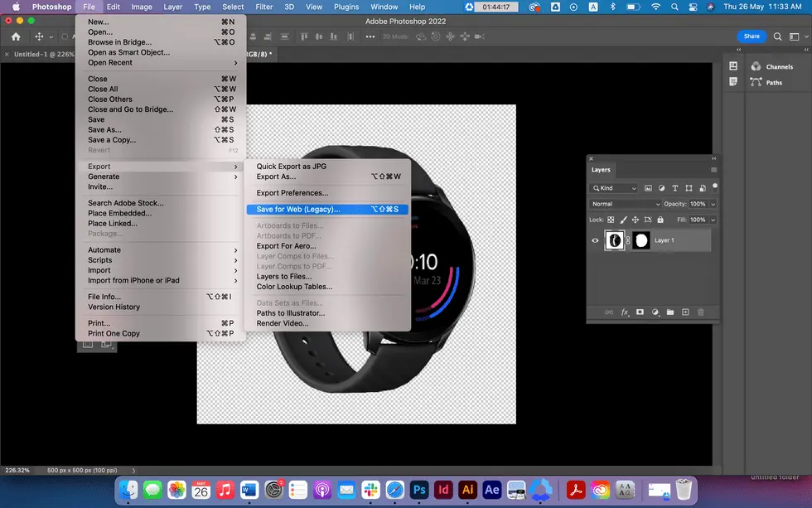
Task: Click the Lock transparent pixels icon
Action: [x=611, y=218]
